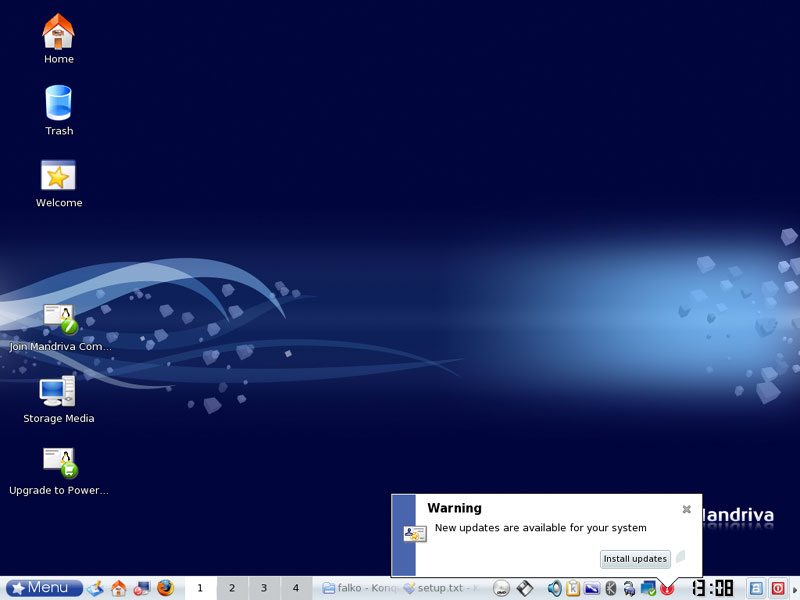
Task: Open the Home folder panel launcher
Action: [x=118, y=588]
